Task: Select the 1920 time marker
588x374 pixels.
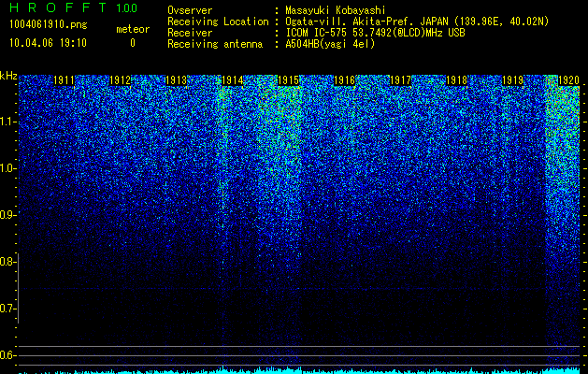Action: point(569,80)
